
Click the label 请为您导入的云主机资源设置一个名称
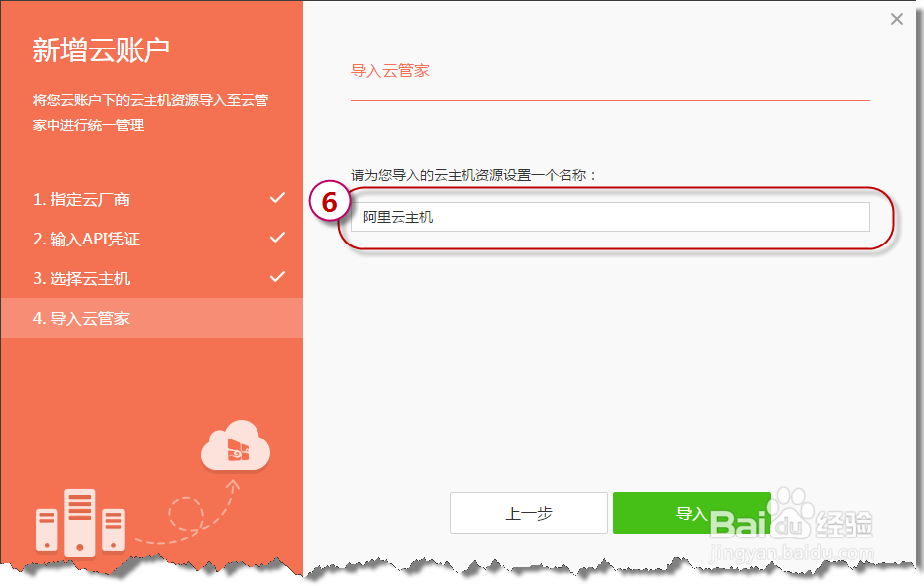point(473,175)
